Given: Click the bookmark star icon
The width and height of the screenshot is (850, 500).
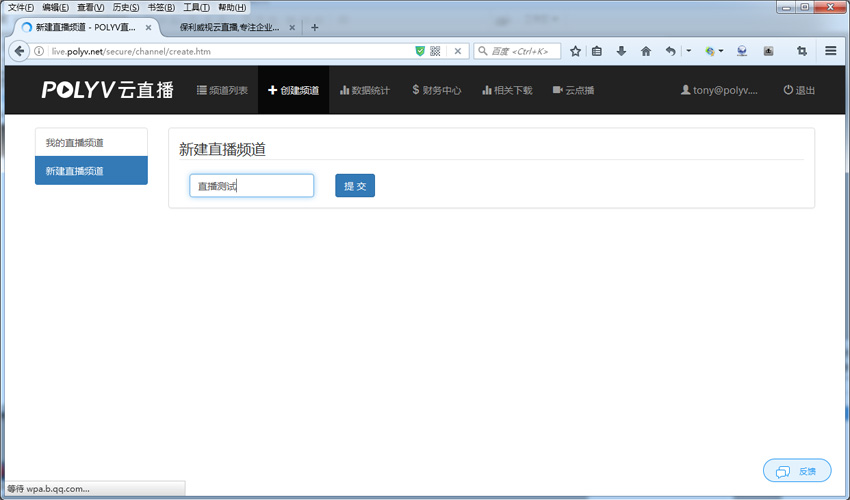Looking at the screenshot, I should (x=575, y=51).
